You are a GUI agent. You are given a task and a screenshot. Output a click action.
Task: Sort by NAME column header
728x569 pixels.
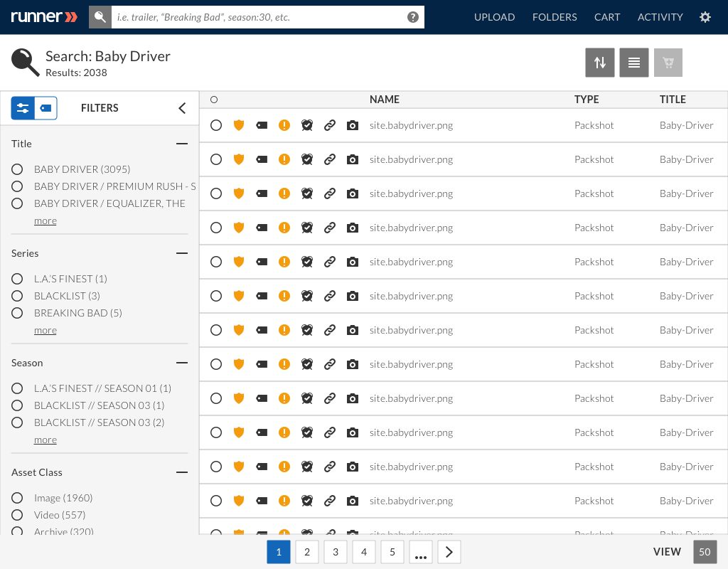click(x=385, y=100)
